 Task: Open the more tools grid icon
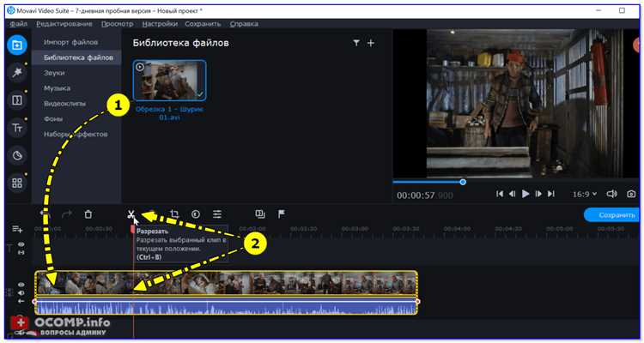point(17,183)
